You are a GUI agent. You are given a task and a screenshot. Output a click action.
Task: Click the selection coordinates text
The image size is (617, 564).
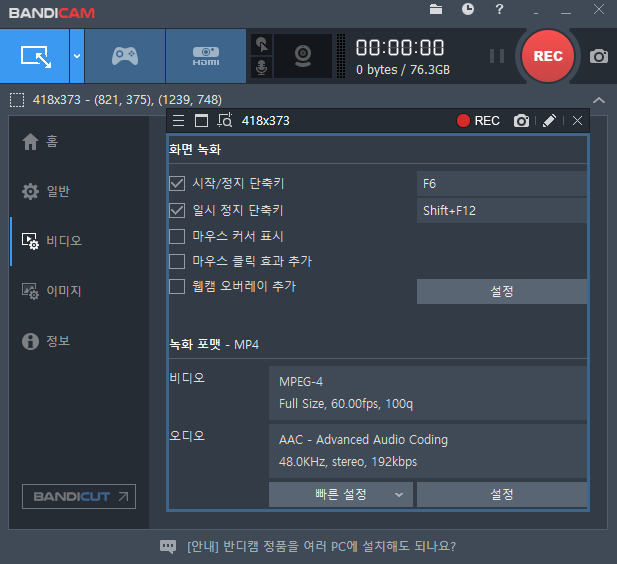(x=127, y=100)
